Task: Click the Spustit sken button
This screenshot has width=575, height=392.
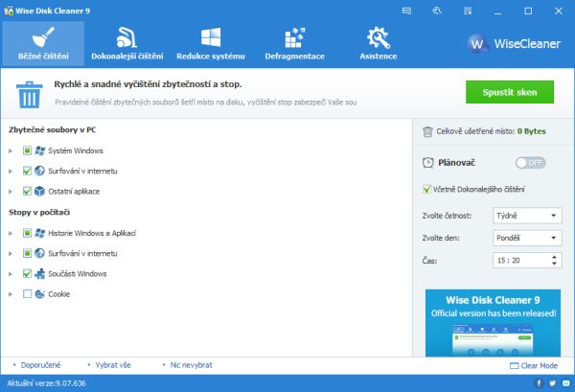Action: (x=510, y=92)
